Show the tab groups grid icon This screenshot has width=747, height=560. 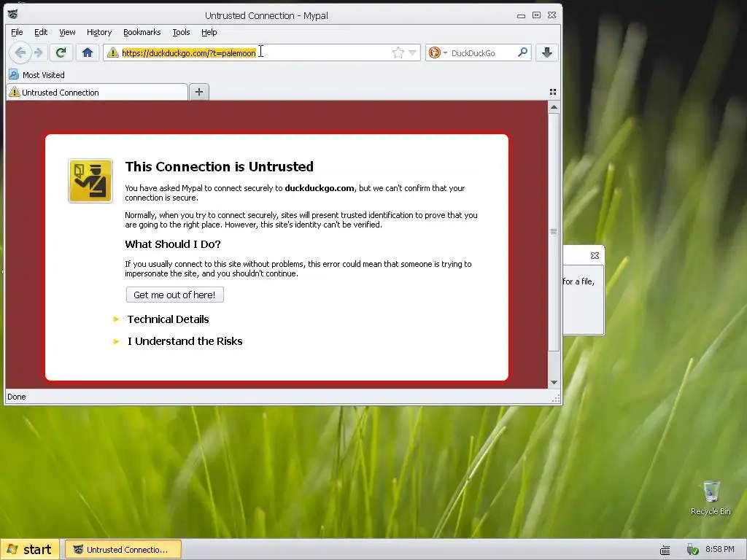553,91
